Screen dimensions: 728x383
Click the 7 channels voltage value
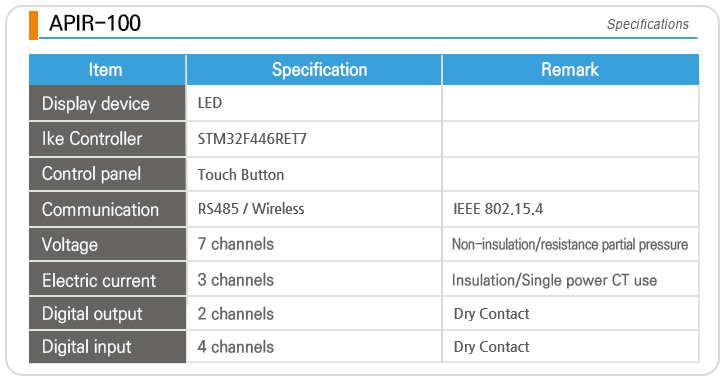235,244
